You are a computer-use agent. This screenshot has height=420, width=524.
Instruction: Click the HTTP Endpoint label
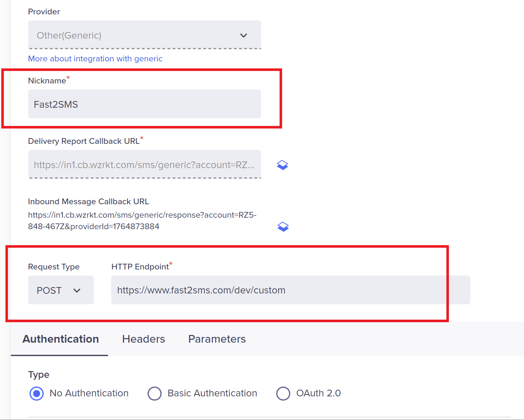point(140,267)
